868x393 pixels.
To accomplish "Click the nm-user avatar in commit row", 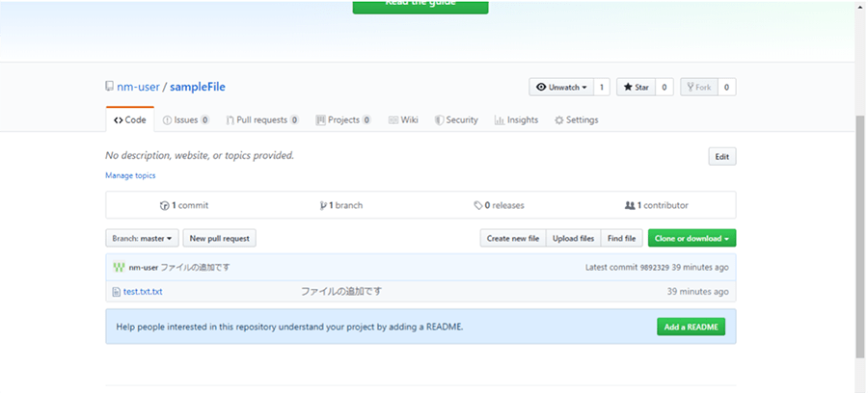I will [x=119, y=267].
